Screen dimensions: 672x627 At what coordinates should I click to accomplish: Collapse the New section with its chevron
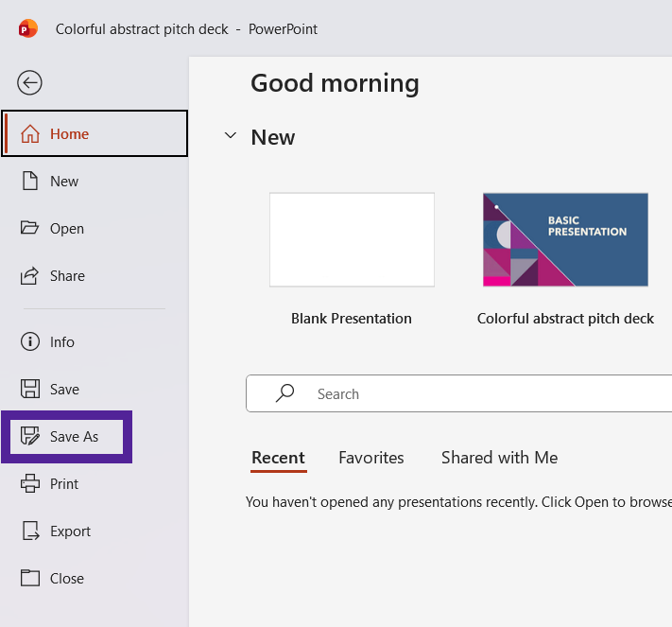(230, 136)
